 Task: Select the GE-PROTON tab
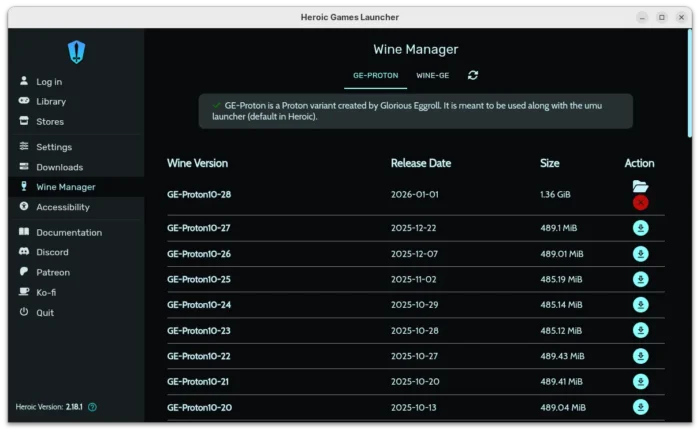point(376,75)
